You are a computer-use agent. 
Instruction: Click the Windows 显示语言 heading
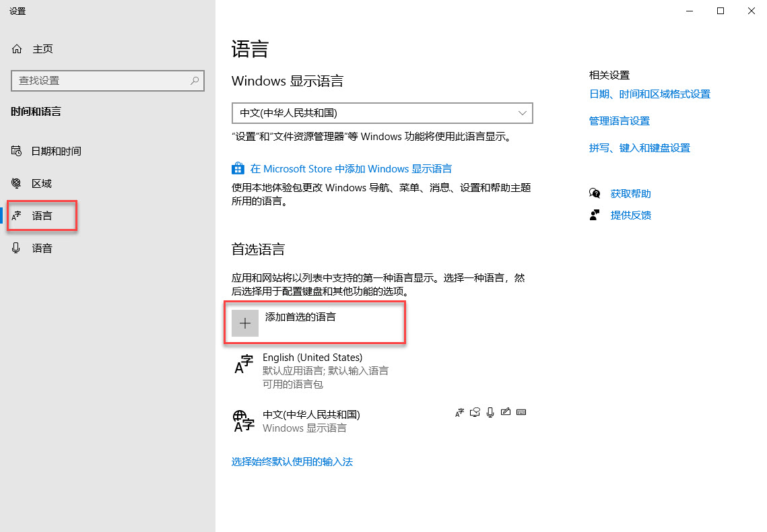tap(288, 81)
